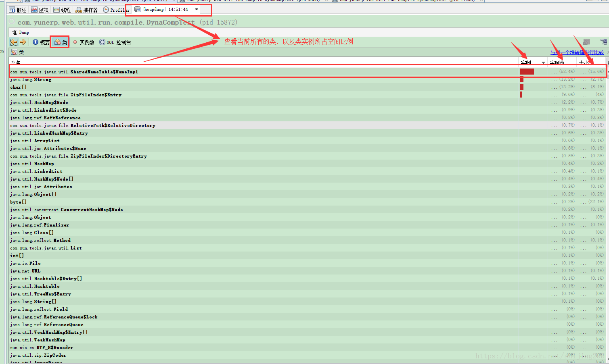
Task: Select the java.util.zip.ZipCoder row
Action: (x=308, y=355)
